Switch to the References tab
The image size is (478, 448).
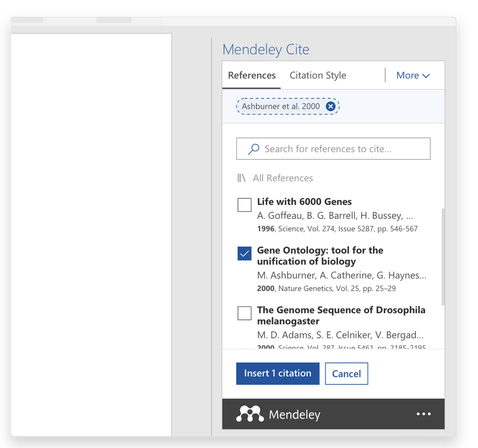251,75
